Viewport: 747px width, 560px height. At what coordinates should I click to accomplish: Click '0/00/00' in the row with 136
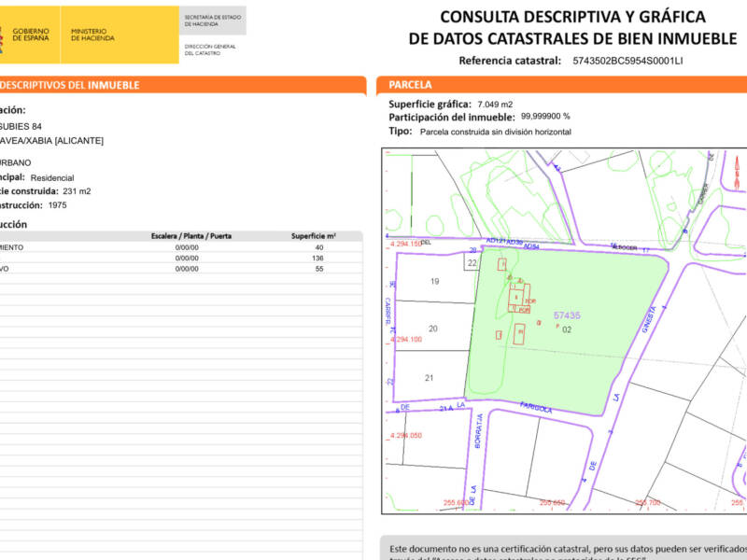click(x=187, y=259)
